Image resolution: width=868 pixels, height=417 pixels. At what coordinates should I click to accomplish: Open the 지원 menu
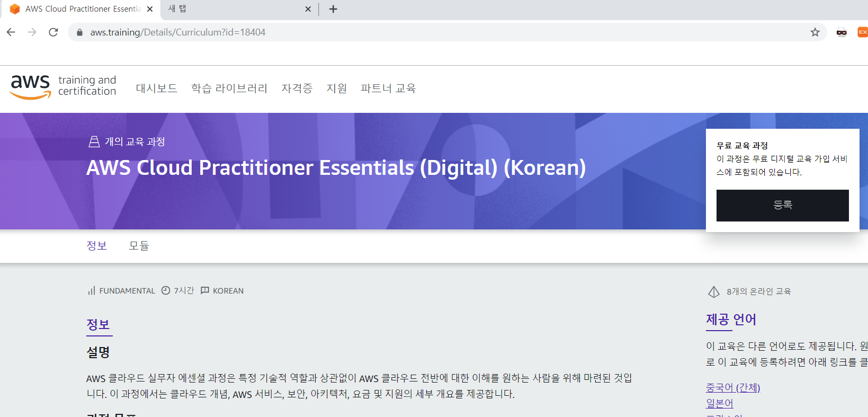point(337,88)
